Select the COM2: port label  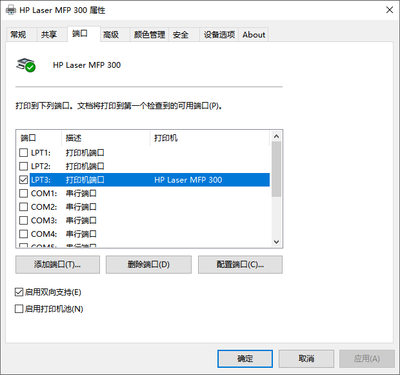[x=44, y=207]
